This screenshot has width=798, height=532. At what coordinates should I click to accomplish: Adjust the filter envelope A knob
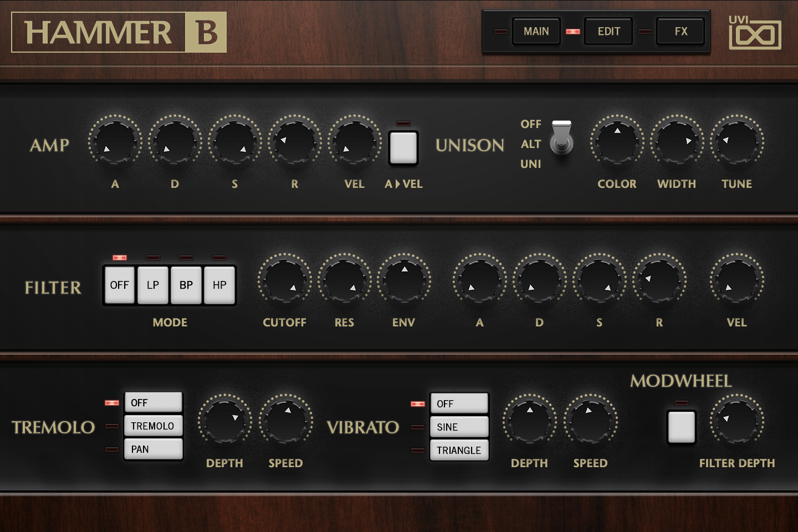click(x=479, y=280)
